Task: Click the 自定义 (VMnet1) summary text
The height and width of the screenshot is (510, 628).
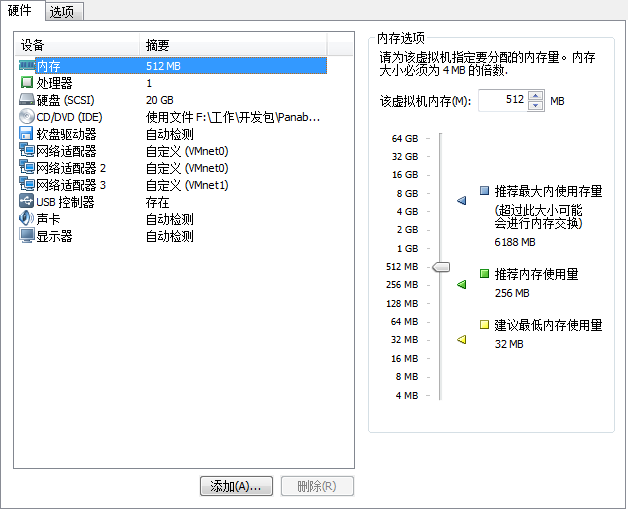Action: click(x=187, y=185)
